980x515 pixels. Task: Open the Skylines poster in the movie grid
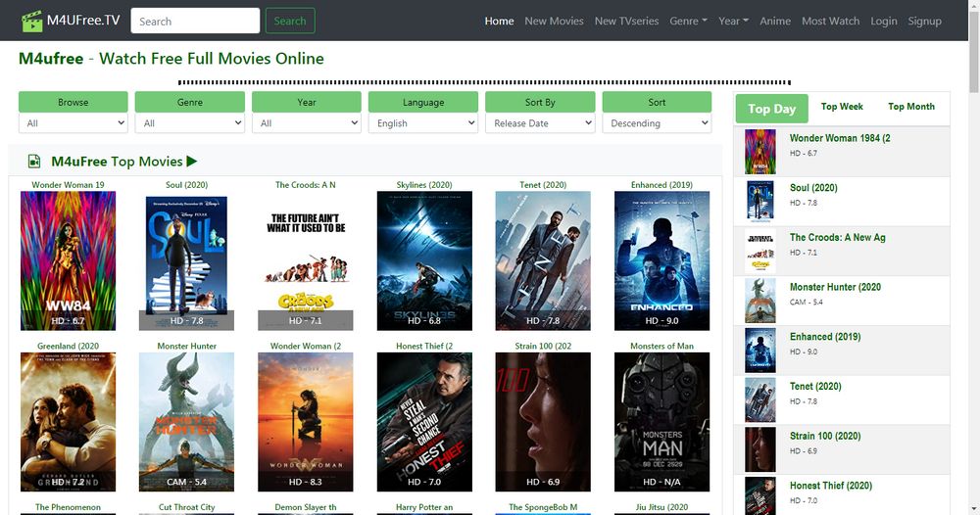pos(424,261)
